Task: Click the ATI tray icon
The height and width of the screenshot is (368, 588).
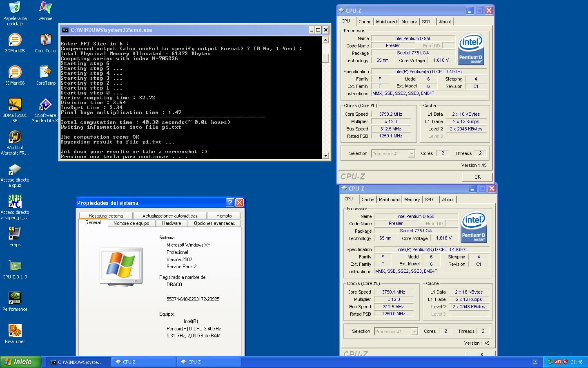Action: (557, 362)
